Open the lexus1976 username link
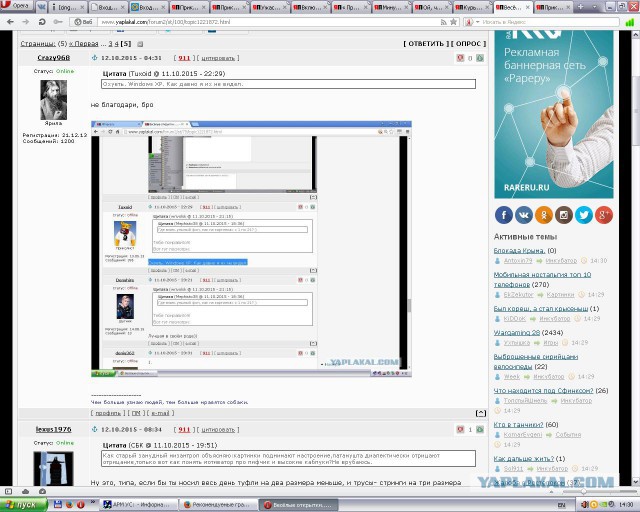Viewport: 640px width, 512px height. tap(53, 429)
